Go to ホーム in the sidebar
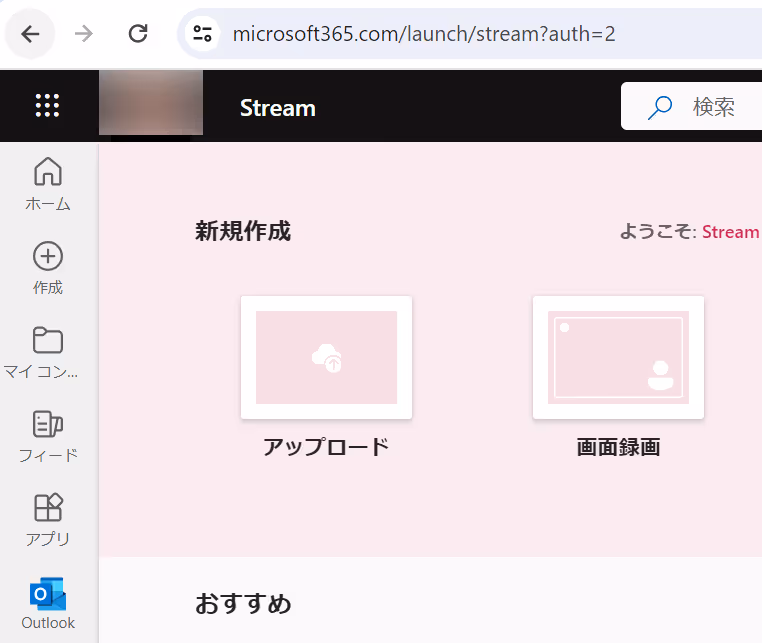Image resolution: width=762 pixels, height=643 pixels. pyautogui.click(x=48, y=184)
